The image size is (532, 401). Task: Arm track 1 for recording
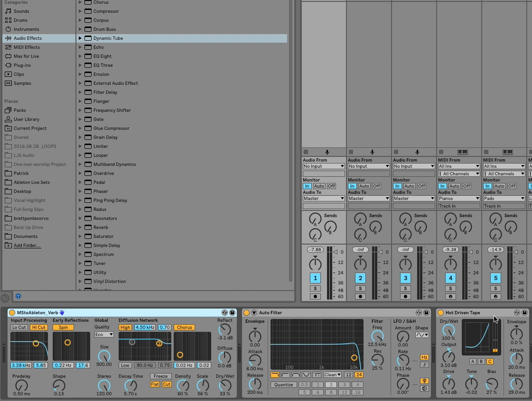tap(315, 296)
